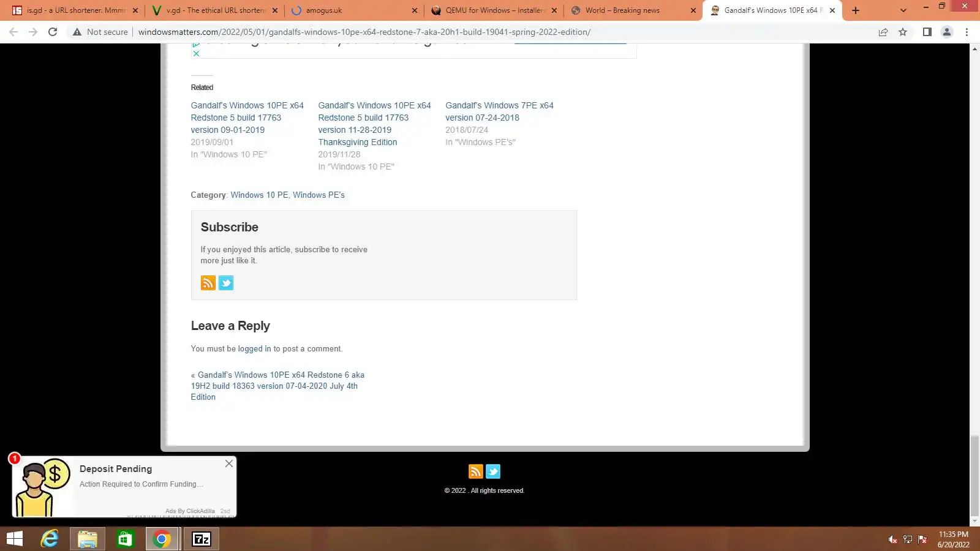Close the World – Breaking news tab

pyautogui.click(x=693, y=10)
